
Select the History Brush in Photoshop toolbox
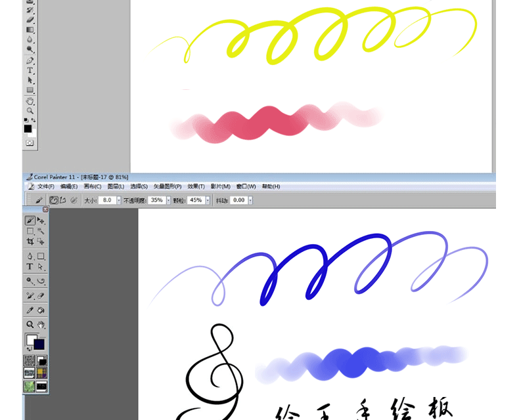pos(30,10)
